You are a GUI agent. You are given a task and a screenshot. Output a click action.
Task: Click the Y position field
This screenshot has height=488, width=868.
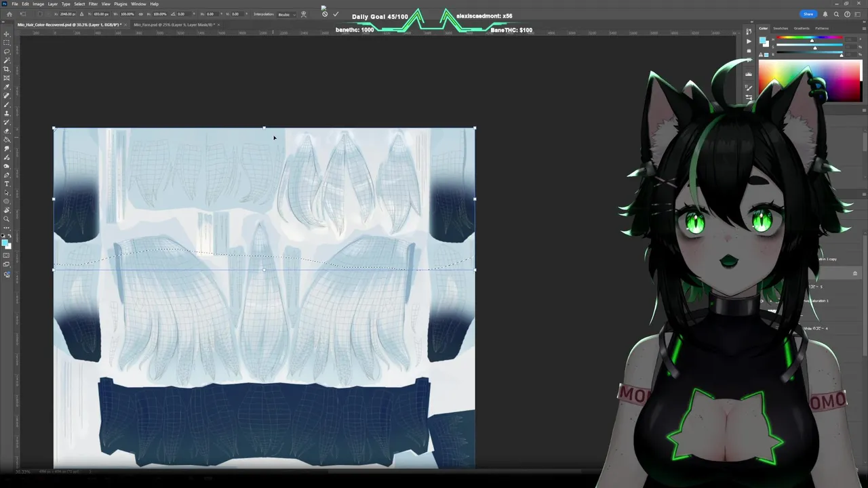pos(100,14)
